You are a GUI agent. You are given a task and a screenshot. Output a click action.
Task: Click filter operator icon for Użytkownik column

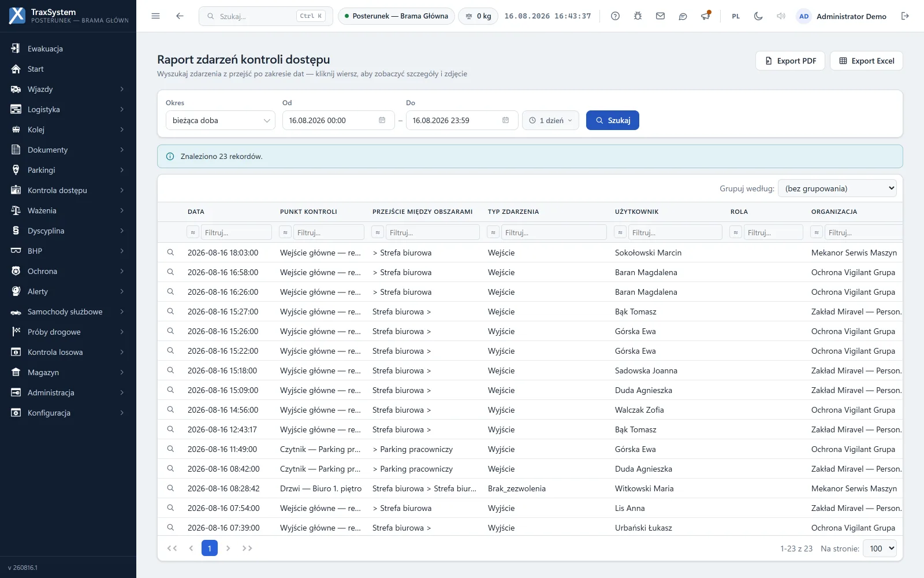[620, 232]
